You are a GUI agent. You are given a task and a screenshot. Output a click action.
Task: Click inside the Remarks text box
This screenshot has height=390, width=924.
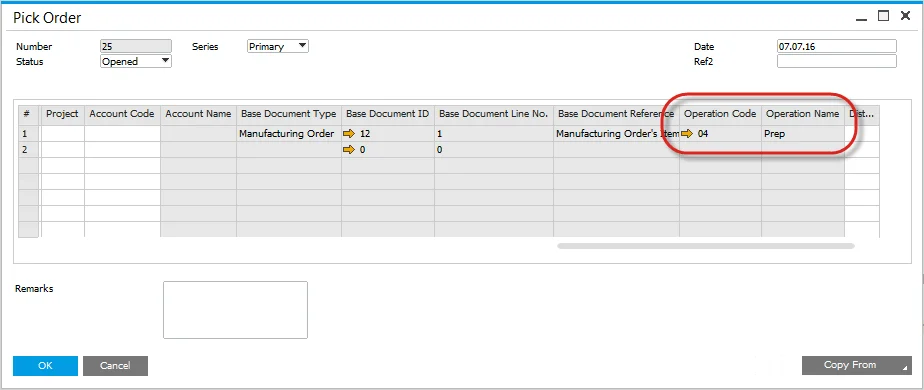235,310
